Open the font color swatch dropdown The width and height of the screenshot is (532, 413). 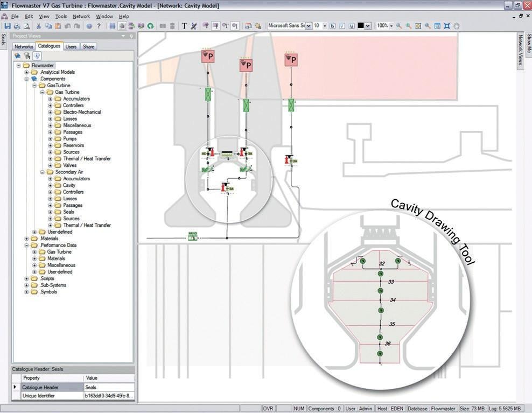(x=369, y=25)
